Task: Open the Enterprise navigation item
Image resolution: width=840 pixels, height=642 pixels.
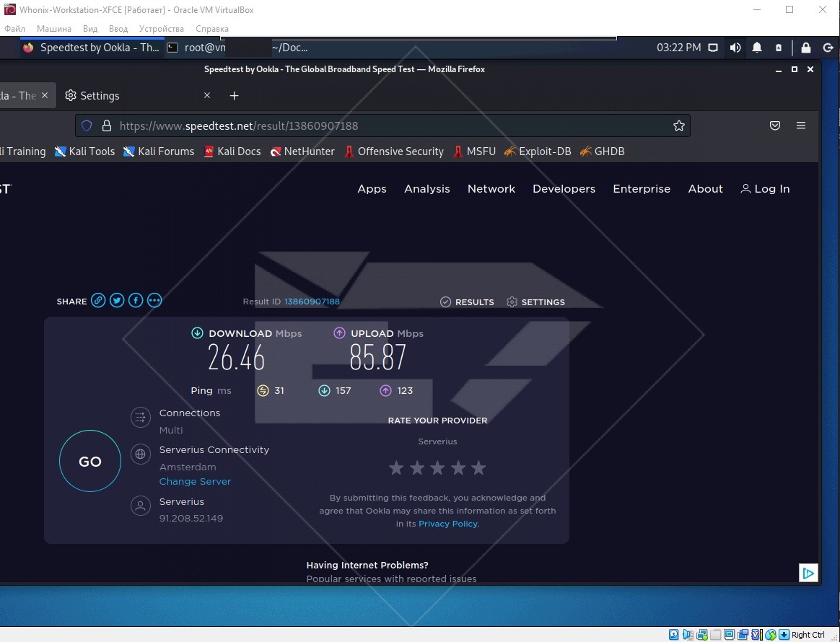Action: click(642, 189)
